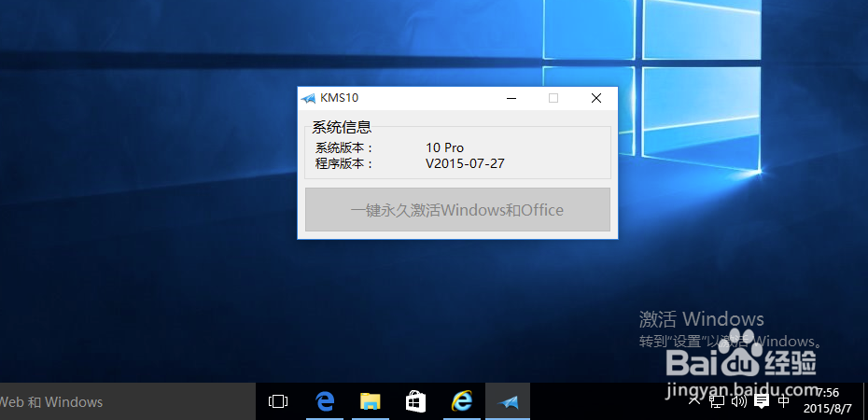Minimize the KMS10 window

pos(511,99)
